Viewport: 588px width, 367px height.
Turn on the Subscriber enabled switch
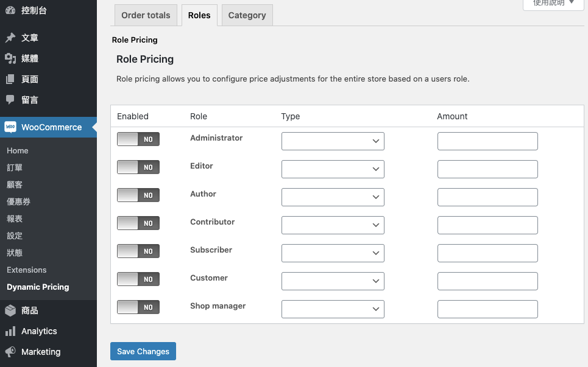[x=138, y=251]
